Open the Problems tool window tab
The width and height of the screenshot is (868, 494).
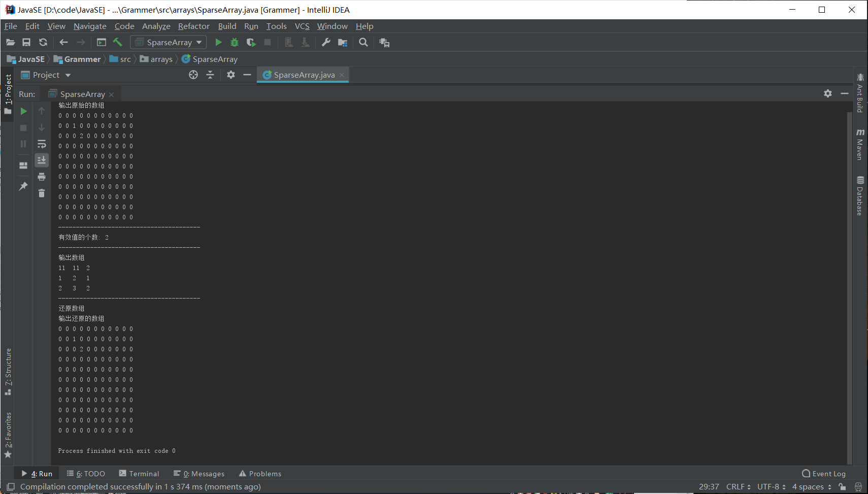tap(260, 474)
